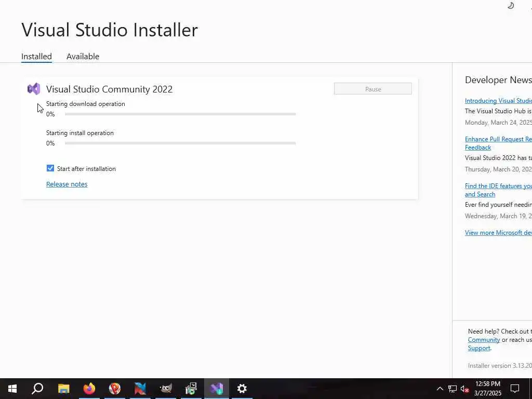Click the Wednesday, March 19 date text
The image size is (532, 399).
click(x=498, y=216)
